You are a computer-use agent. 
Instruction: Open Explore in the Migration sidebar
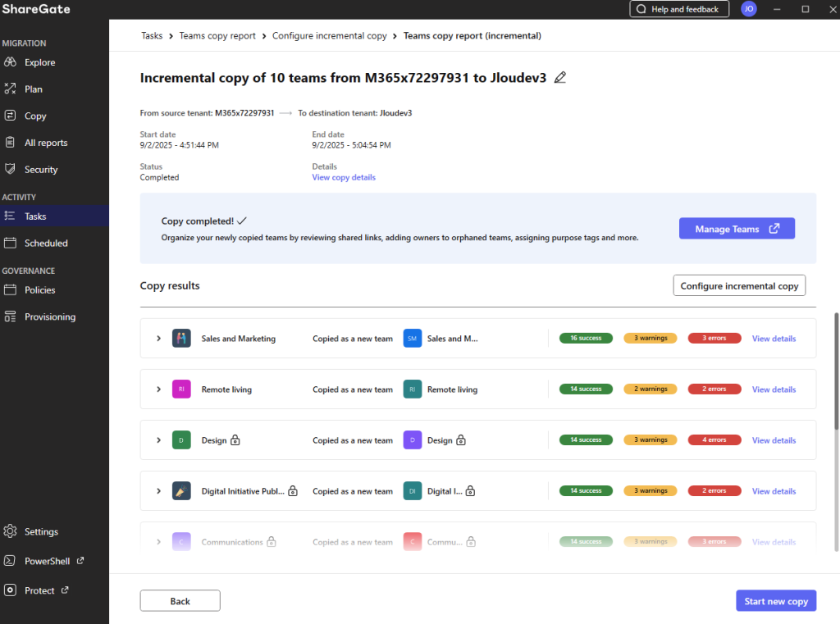click(39, 62)
